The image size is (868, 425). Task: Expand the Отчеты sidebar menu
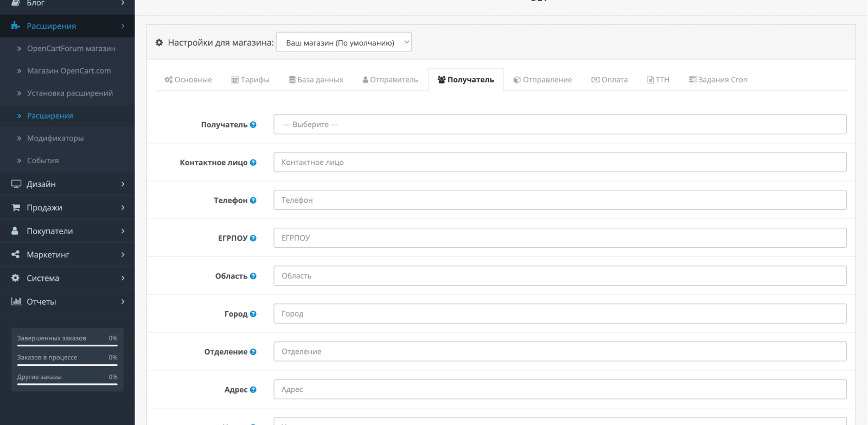point(67,301)
